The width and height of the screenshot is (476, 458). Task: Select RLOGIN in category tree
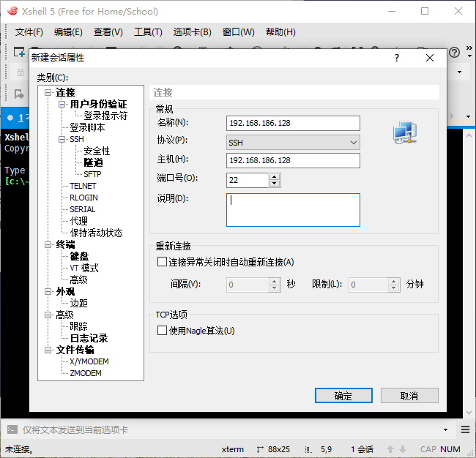pyautogui.click(x=83, y=198)
